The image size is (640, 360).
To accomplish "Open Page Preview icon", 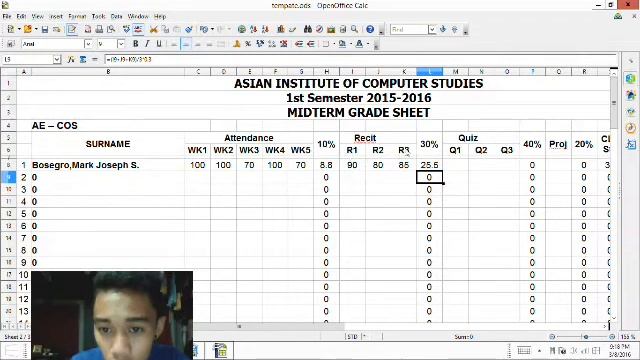I will [x=111, y=29].
